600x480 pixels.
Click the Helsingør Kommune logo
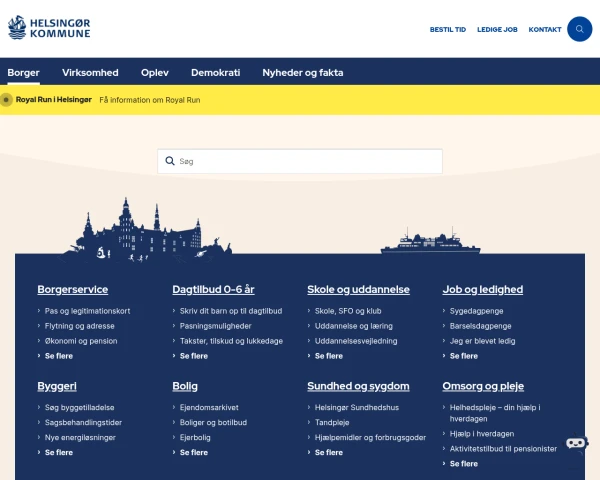(49, 28)
